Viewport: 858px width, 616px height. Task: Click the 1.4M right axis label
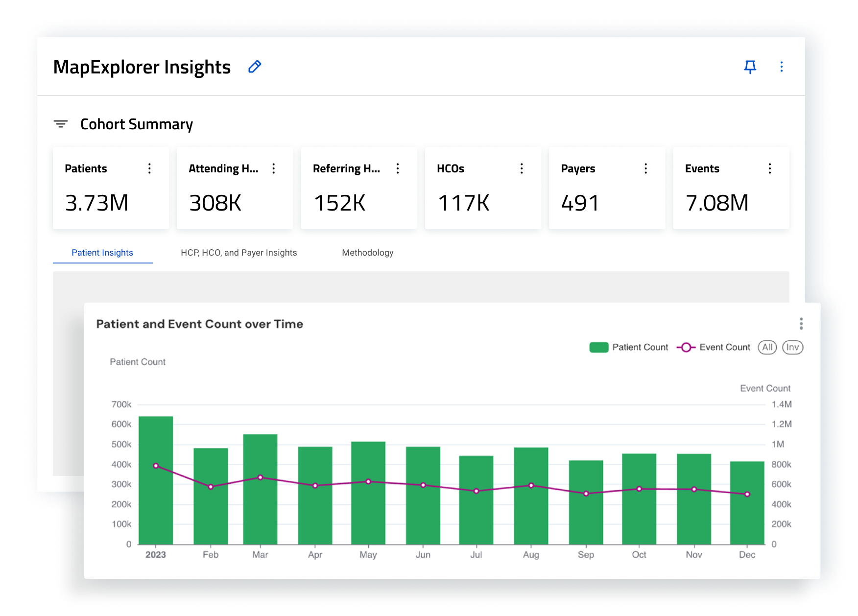pyautogui.click(x=782, y=404)
